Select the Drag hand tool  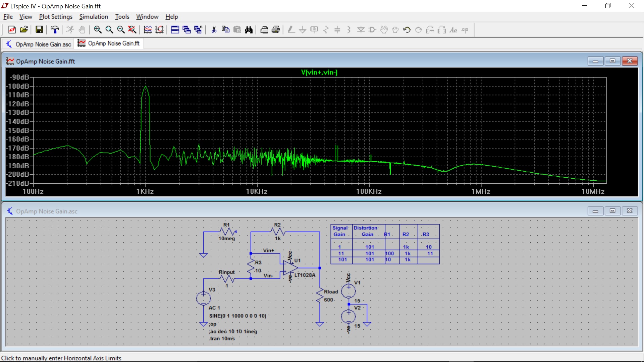[395, 30]
